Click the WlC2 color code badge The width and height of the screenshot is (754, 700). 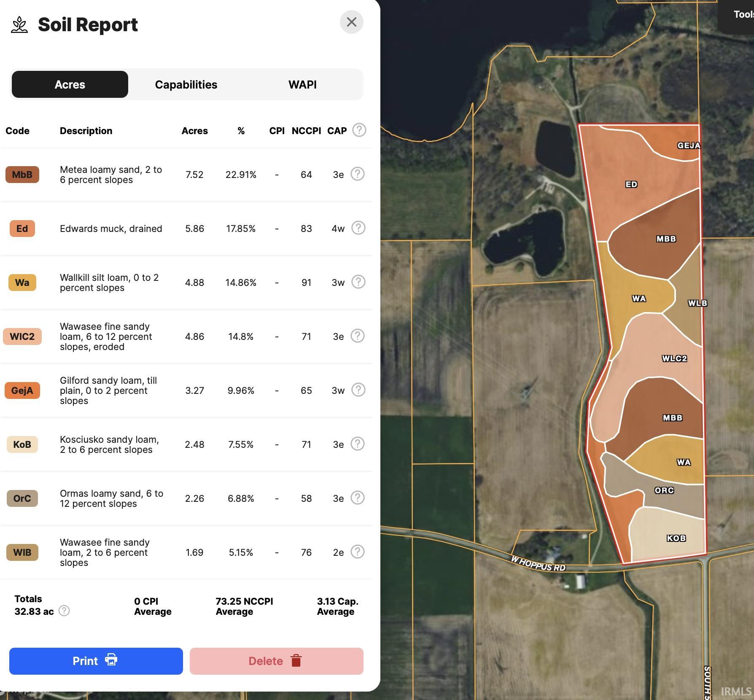[x=22, y=337]
